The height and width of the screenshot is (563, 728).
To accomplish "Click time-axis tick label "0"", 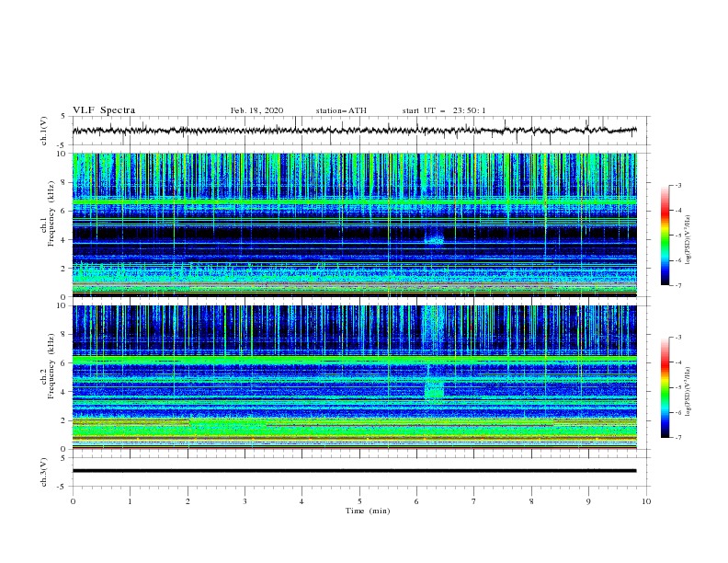I will click(73, 501).
